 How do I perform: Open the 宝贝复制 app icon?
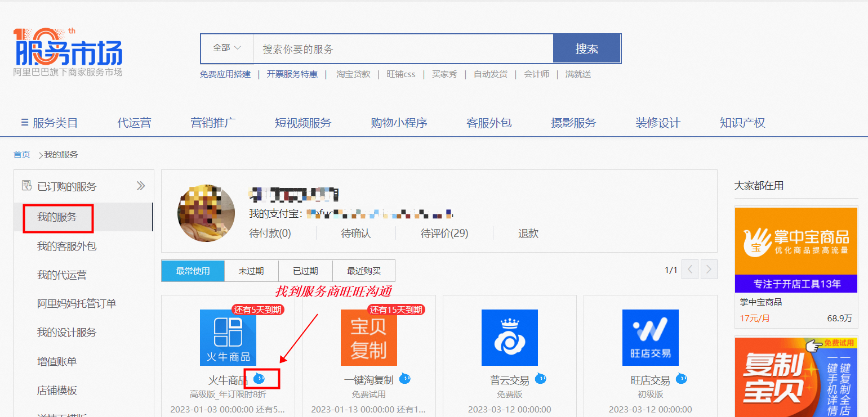tap(369, 338)
